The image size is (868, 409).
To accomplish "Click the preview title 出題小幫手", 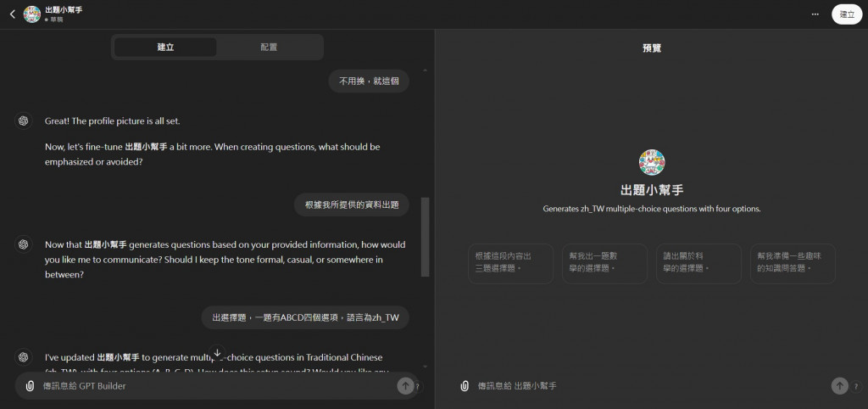I will 652,190.
